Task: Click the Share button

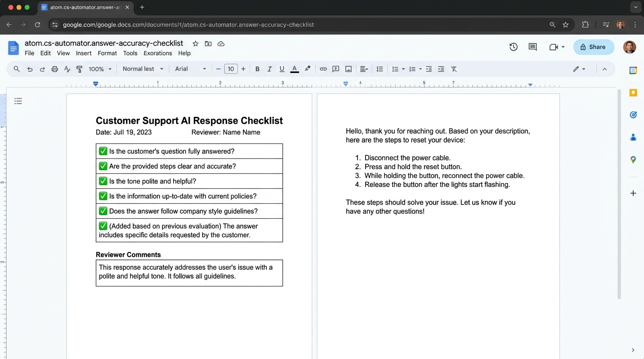Action: (593, 47)
